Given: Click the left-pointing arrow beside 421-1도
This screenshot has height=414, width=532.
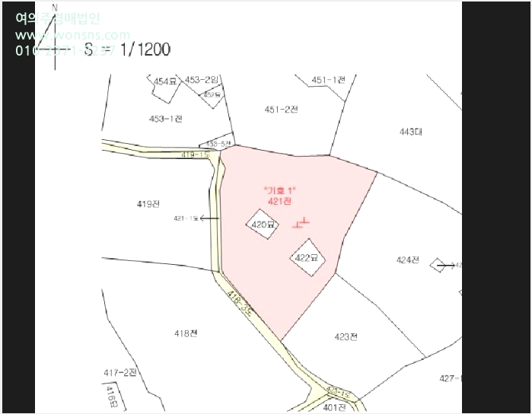Looking at the screenshot, I should pos(209,218).
